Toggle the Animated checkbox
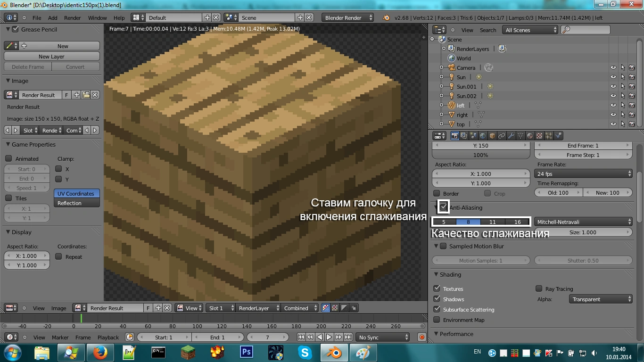This screenshot has height=362, width=644. 8,158
